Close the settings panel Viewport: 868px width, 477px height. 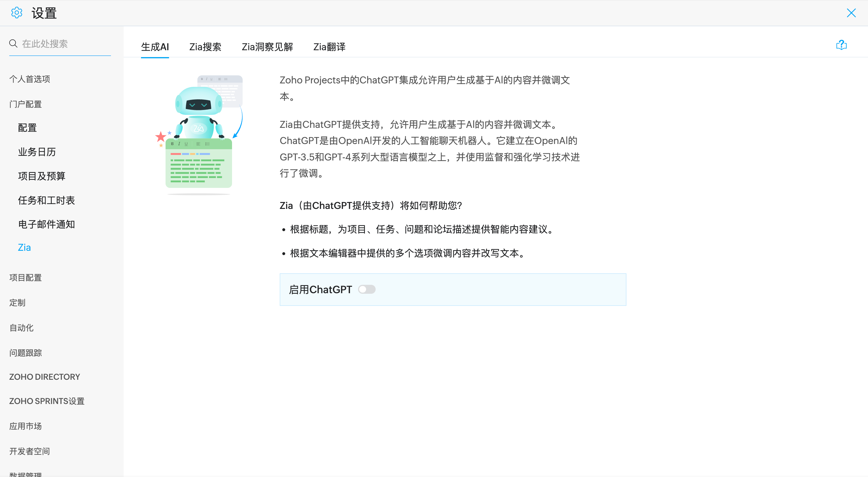point(851,13)
